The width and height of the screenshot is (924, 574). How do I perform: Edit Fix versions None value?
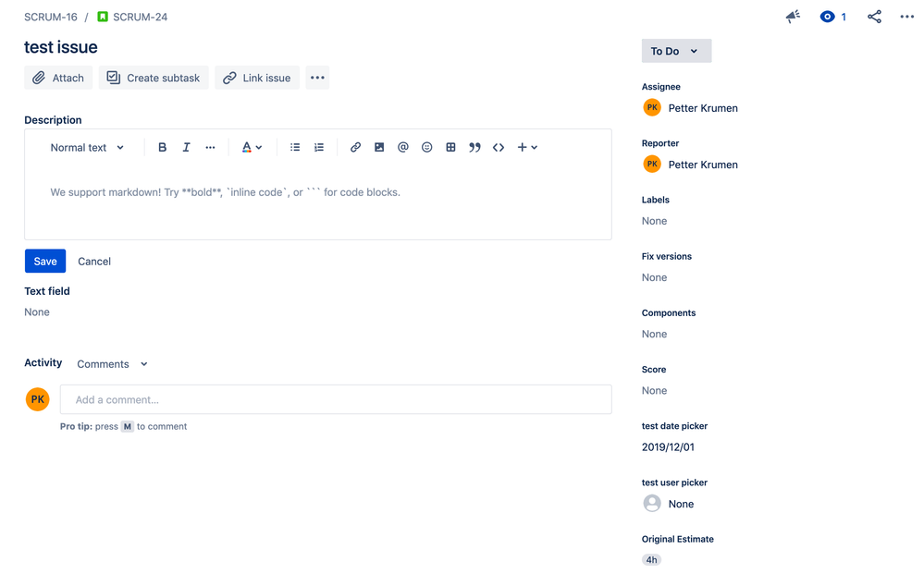tap(654, 277)
